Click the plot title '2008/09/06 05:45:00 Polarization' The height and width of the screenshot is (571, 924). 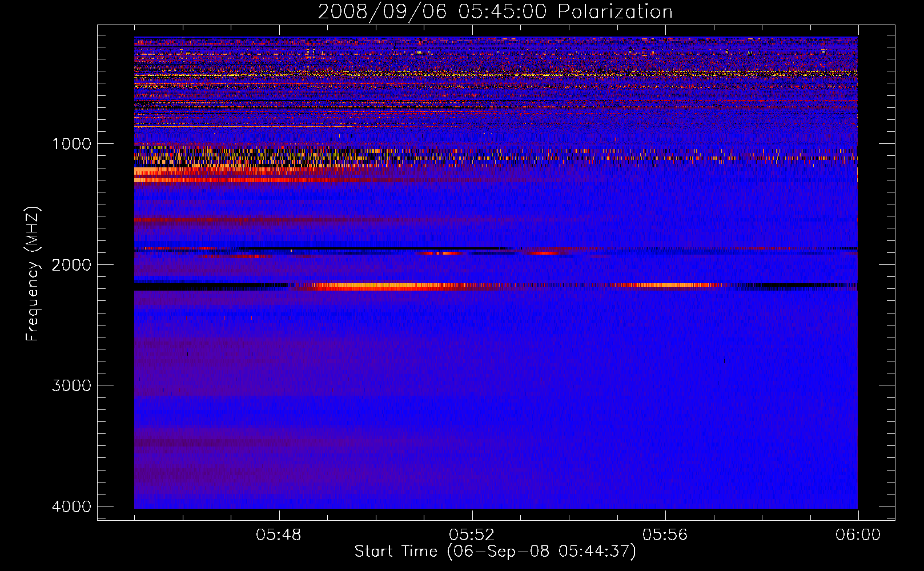pos(495,11)
